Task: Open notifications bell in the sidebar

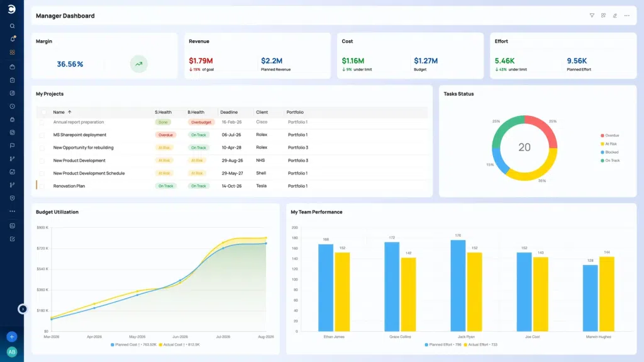Action: coord(13,39)
